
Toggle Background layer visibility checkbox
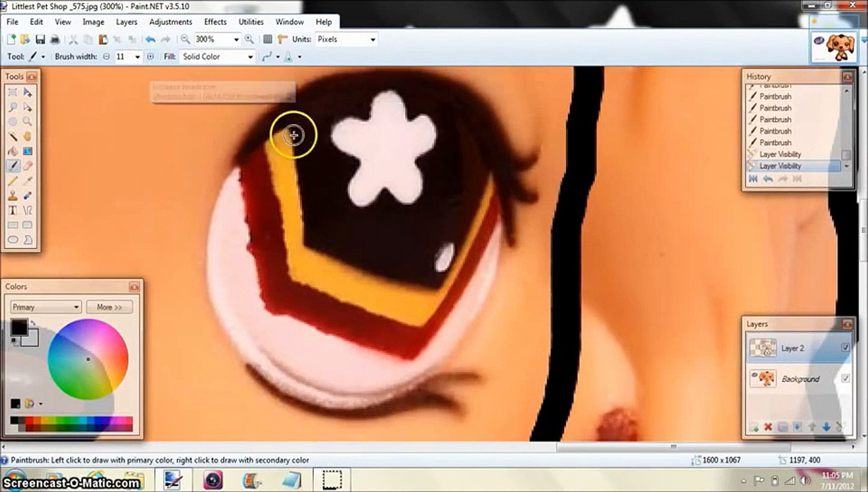coord(845,378)
